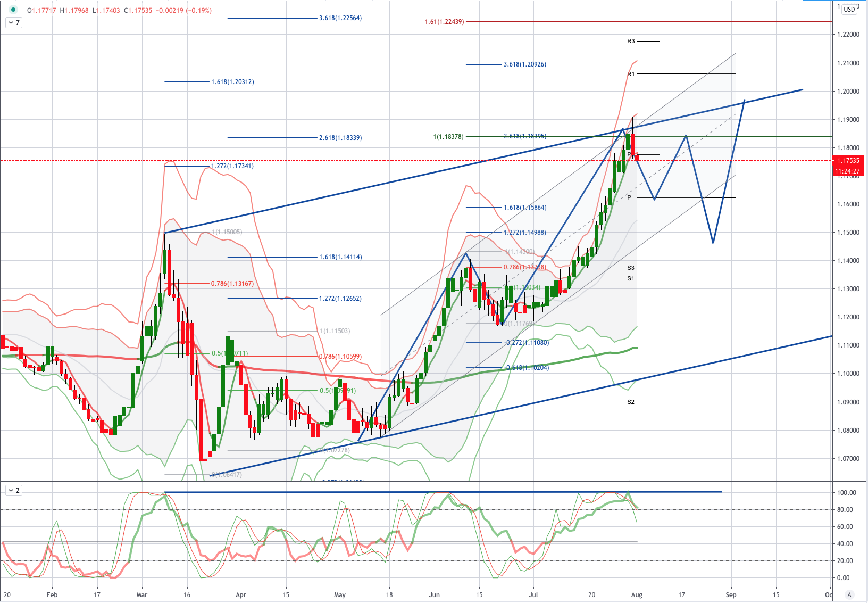
Task: Click the S3 pivot support label
Action: (x=631, y=268)
